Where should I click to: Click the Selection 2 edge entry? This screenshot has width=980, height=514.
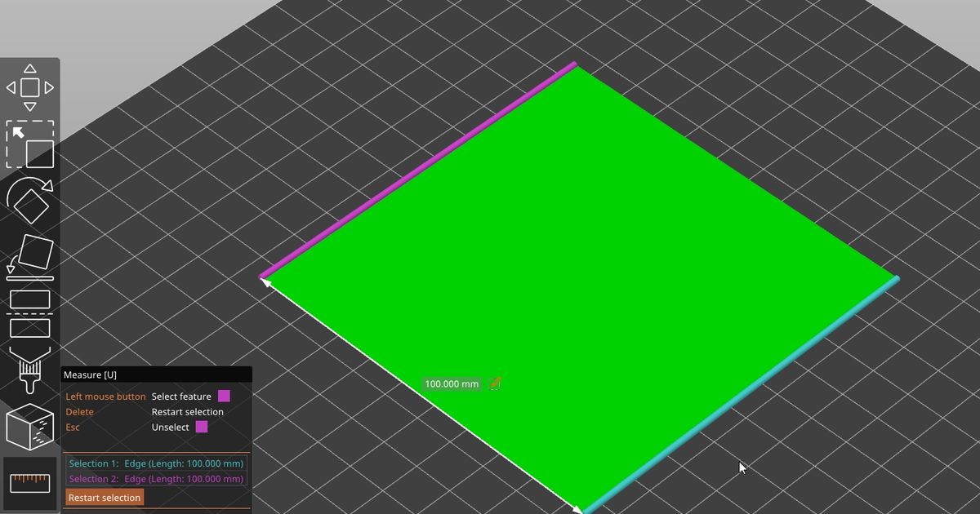155,479
